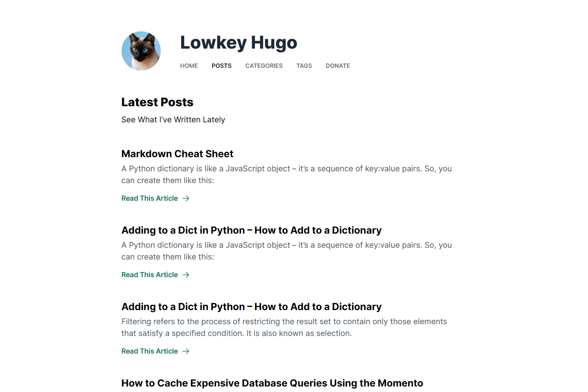Open the first Adding to a Dict article
Viewport: 588px width, 392px height.
pos(251,230)
